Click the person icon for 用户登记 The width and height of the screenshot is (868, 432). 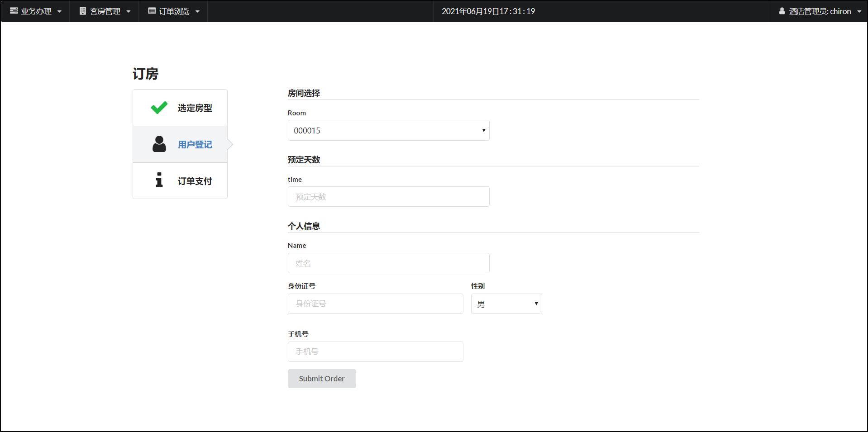pyautogui.click(x=159, y=144)
